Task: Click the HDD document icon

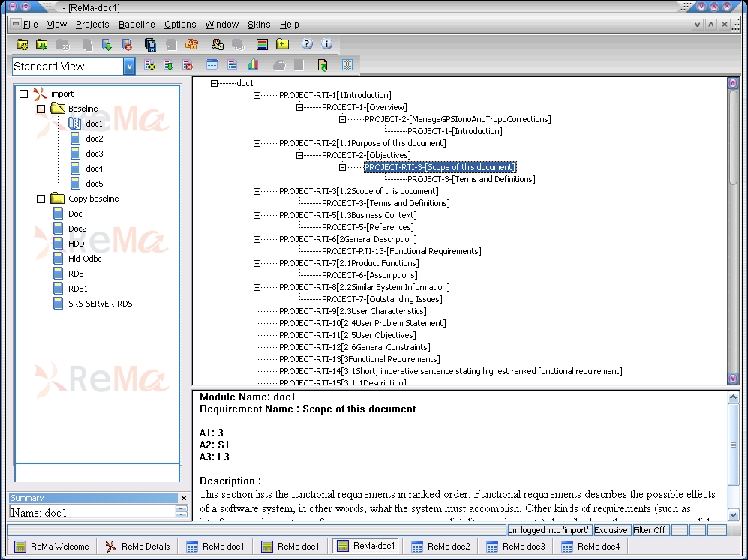Action: [x=59, y=244]
